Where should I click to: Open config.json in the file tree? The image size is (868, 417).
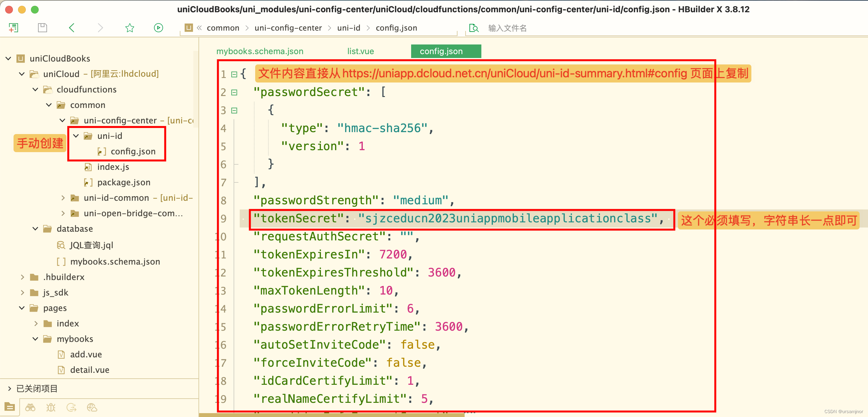133,151
